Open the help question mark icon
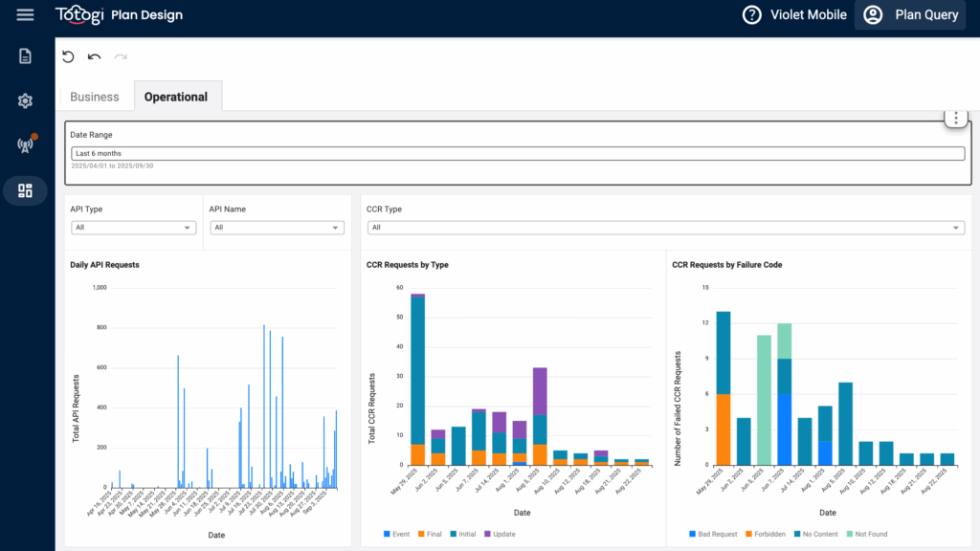This screenshot has height=551, width=980. 752,15
